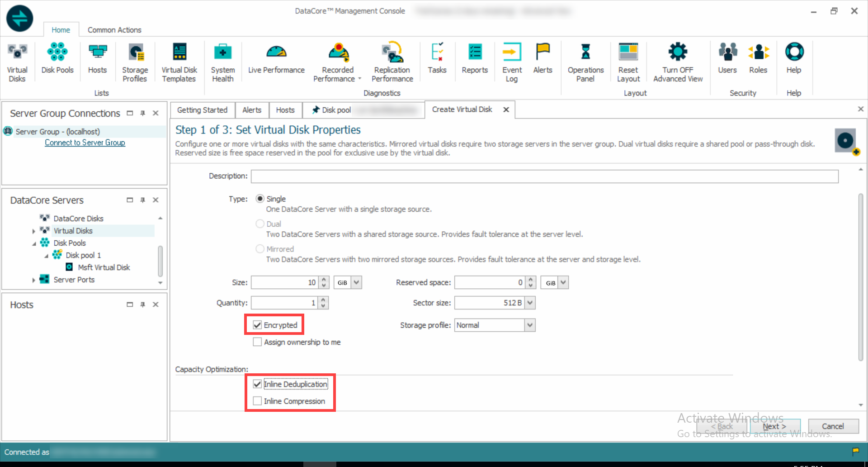Image resolution: width=868 pixels, height=467 pixels.
Task: Open Tasks in ribbon
Action: [x=437, y=58]
